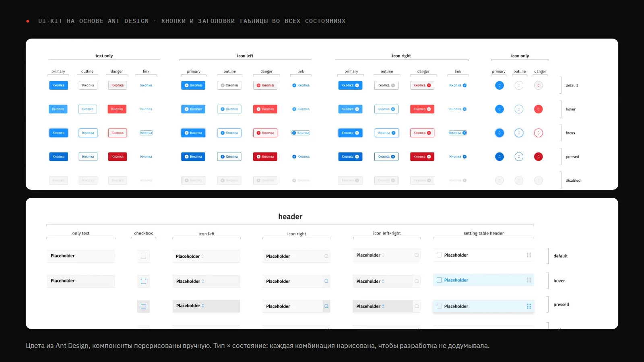
Task: Tick the default-state checkbox in checkbox column
Action: point(143,256)
